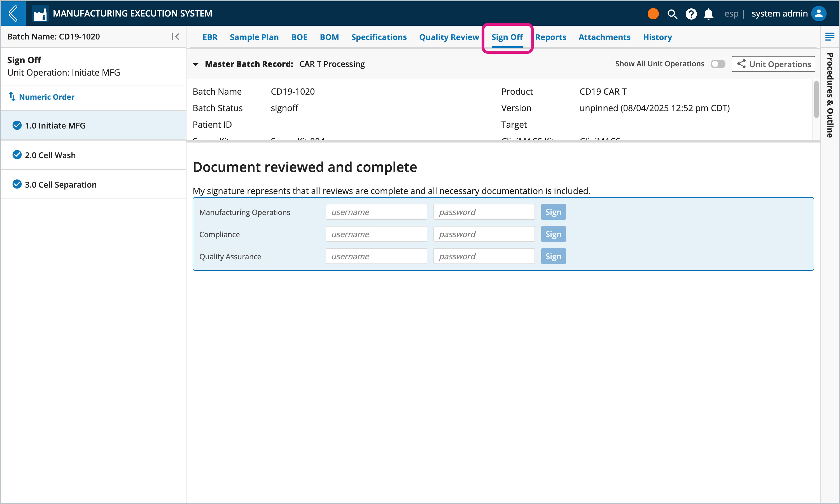This screenshot has height=504, width=840.
Task: Focus Compliance password field
Action: (x=484, y=234)
